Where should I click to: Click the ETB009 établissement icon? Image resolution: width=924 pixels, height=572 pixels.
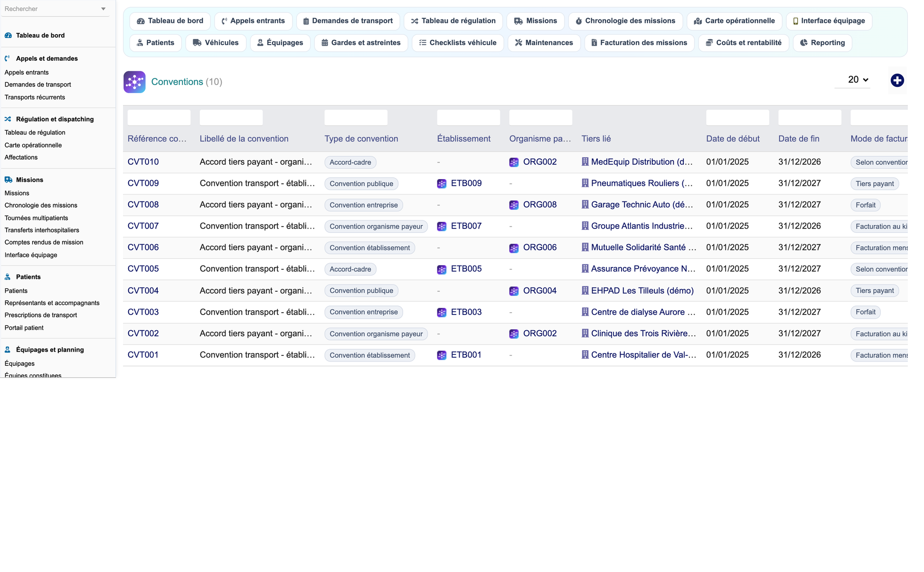coord(442,183)
